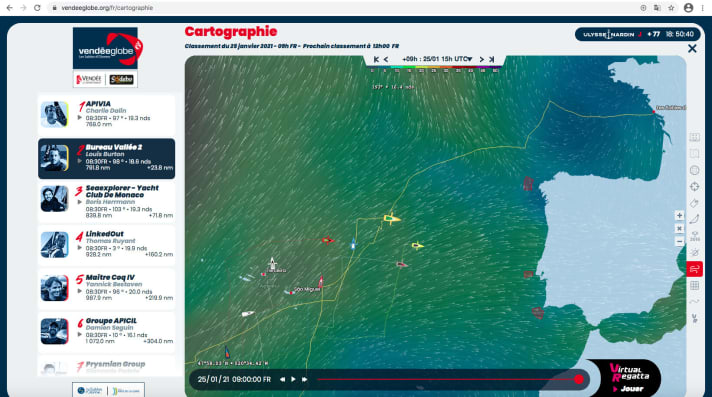Toggle the lower lat-long grid overlay

694,285
